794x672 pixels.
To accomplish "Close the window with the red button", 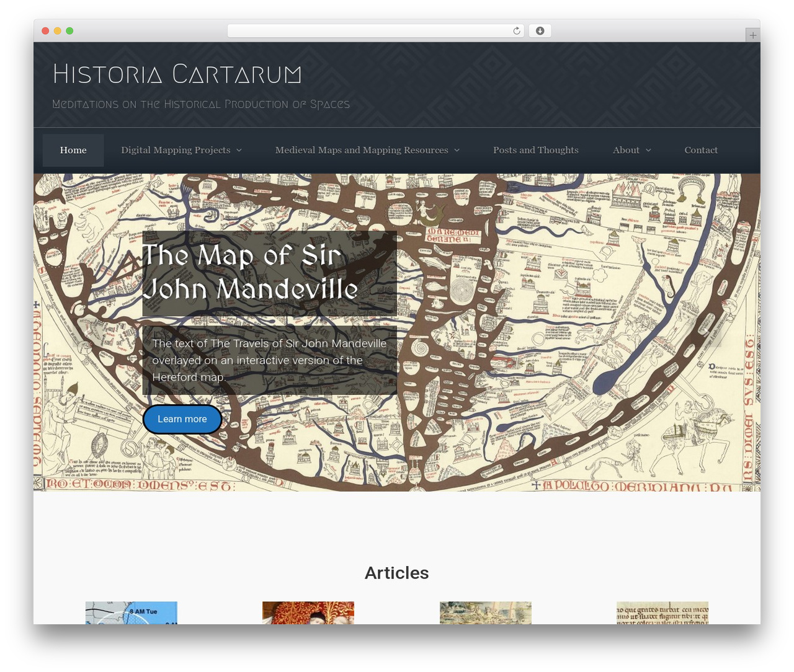I will point(45,31).
